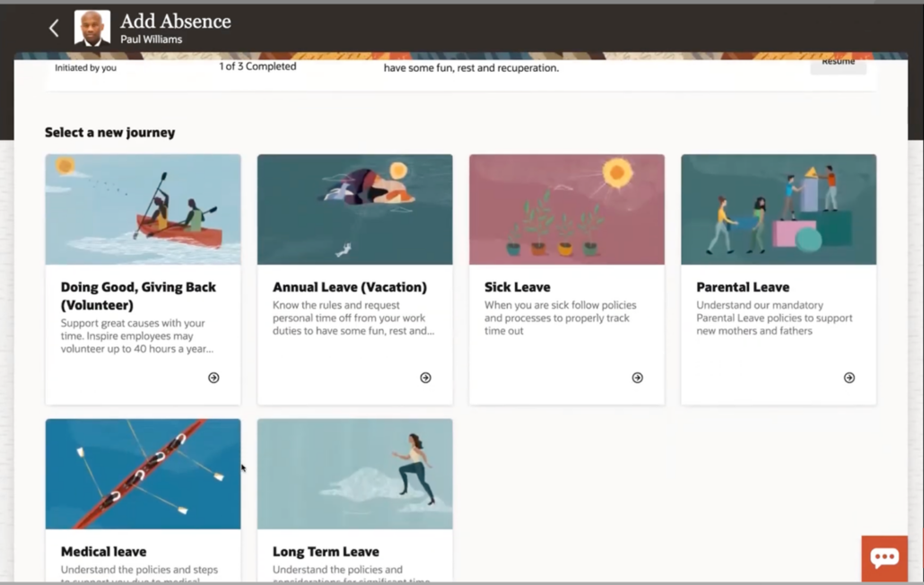Open Annual Leave (Vacation) title
This screenshot has width=924, height=585.
click(350, 287)
